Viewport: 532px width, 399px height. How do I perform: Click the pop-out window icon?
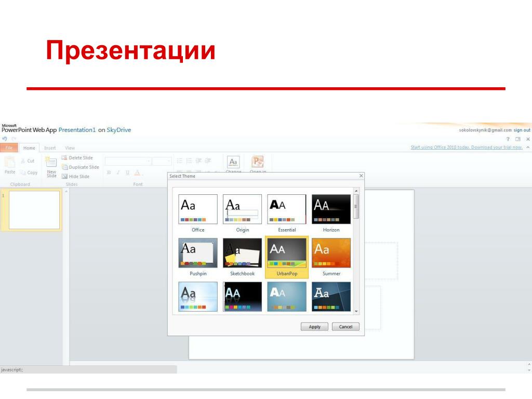click(518, 139)
